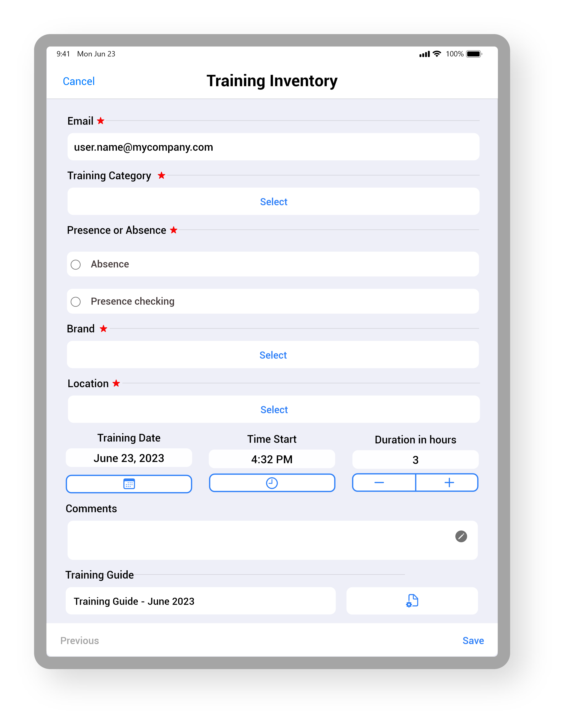This screenshot has height=728, width=569.
Task: Click the duration hours number field
Action: click(x=415, y=458)
